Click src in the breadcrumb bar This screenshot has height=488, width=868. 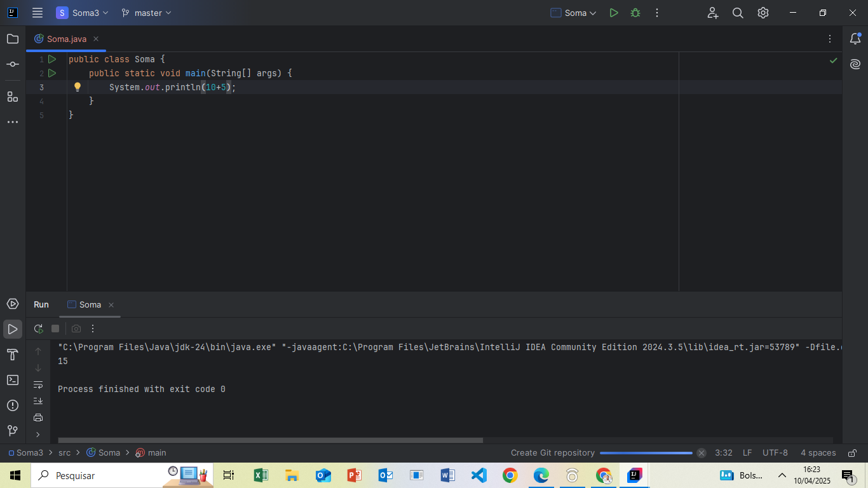coord(65,453)
